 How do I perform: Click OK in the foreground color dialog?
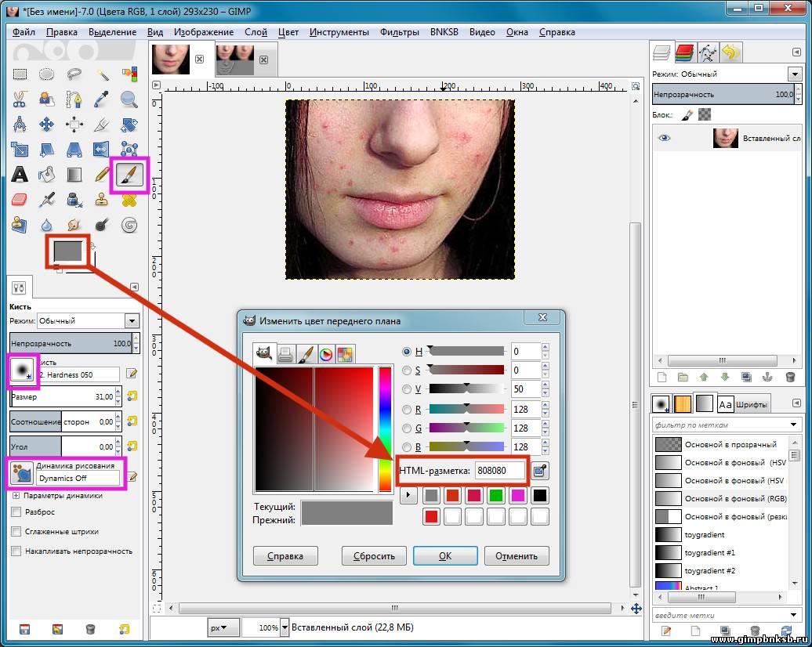[445, 556]
